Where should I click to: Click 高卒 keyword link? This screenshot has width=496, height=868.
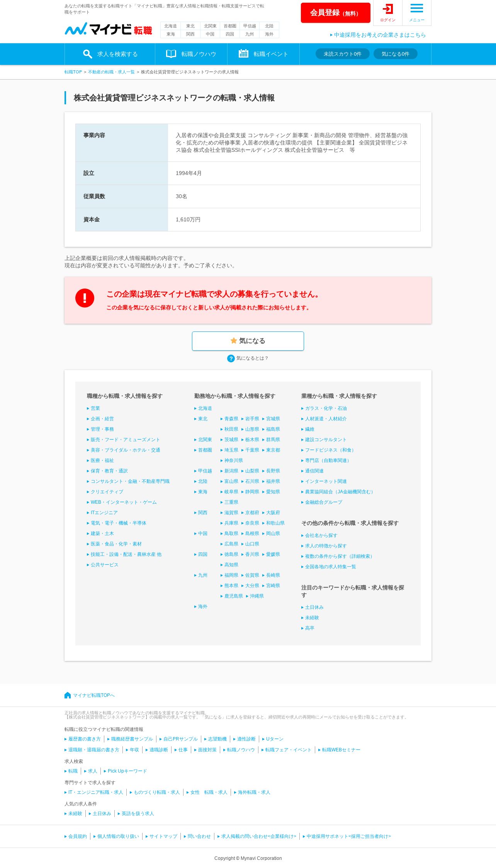click(308, 628)
